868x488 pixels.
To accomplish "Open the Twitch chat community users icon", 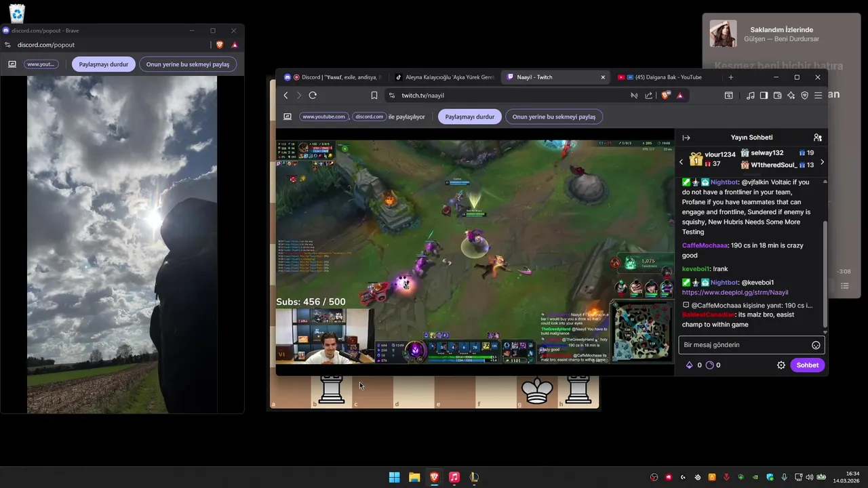I will click(x=817, y=138).
